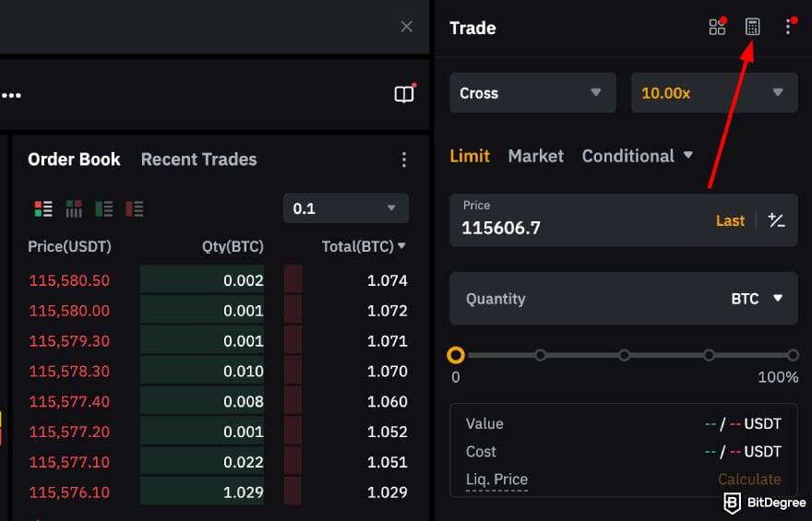This screenshot has width=812, height=521.
Task: Switch to horizontal order book layout icon
Action: click(74, 209)
